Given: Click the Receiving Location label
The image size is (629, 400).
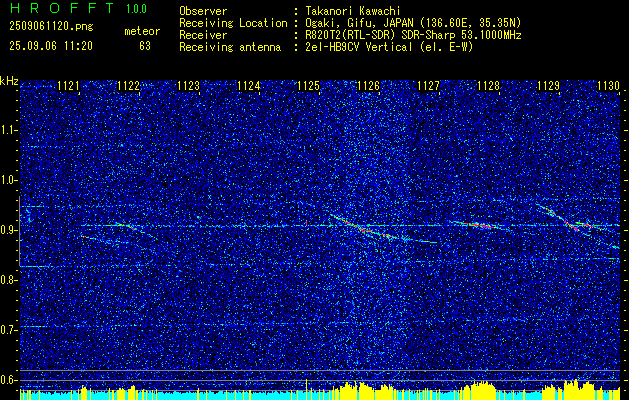Looking at the screenshot, I should pyautogui.click(x=233, y=23).
